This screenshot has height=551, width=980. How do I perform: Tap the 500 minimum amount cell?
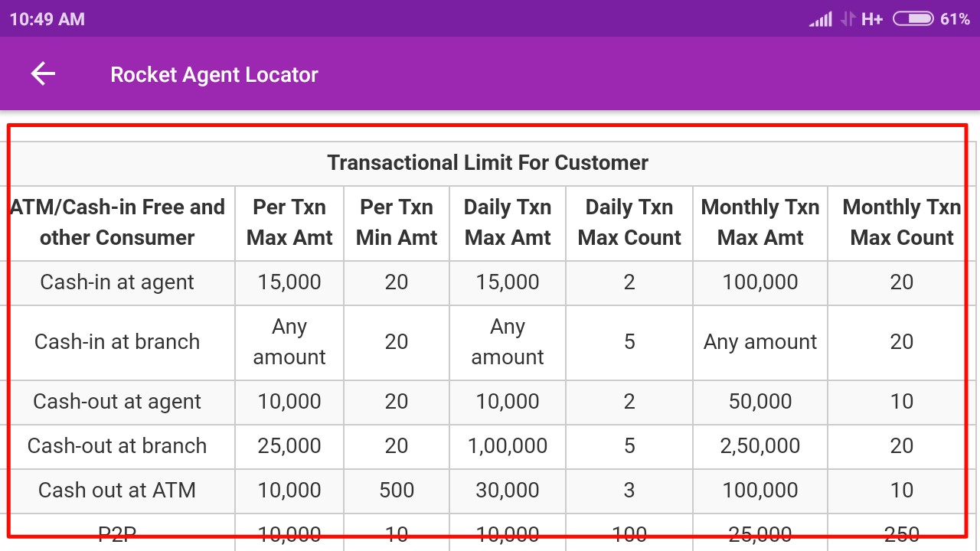pos(397,490)
